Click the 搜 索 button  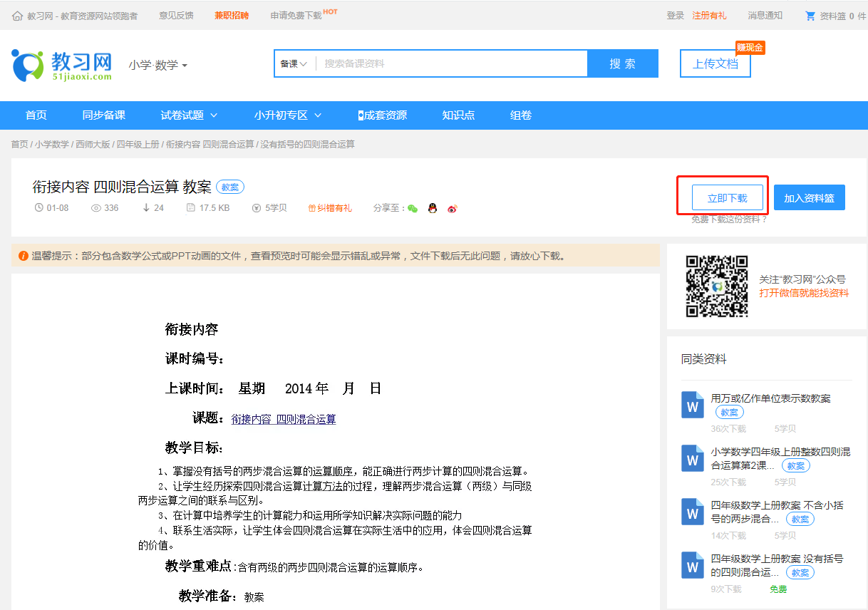tap(623, 63)
